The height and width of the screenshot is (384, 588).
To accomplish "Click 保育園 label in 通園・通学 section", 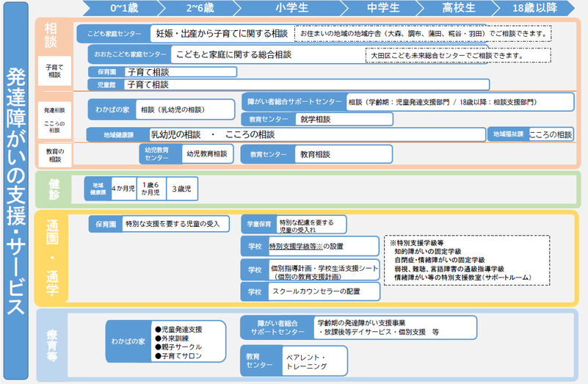I will pos(106,224).
